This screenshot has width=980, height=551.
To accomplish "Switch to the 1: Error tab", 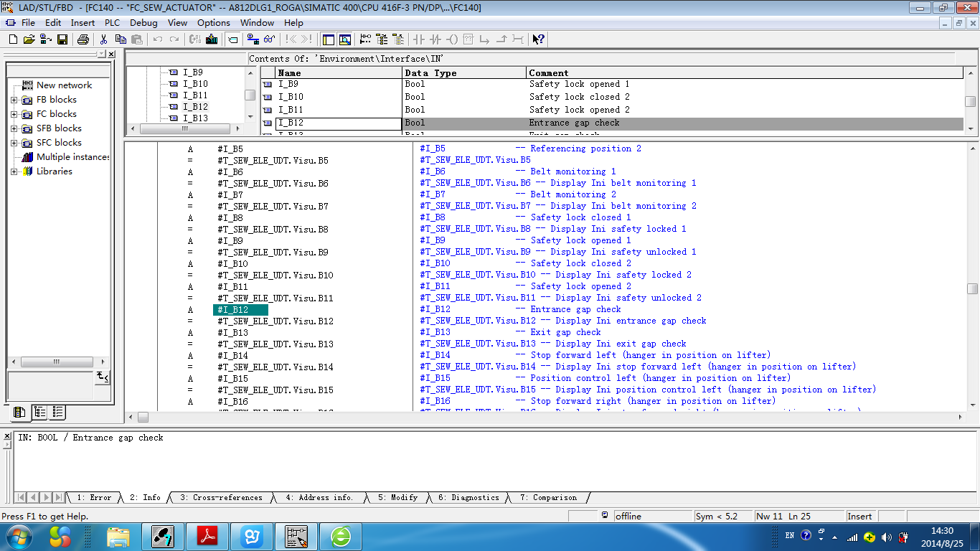I will (x=94, y=497).
